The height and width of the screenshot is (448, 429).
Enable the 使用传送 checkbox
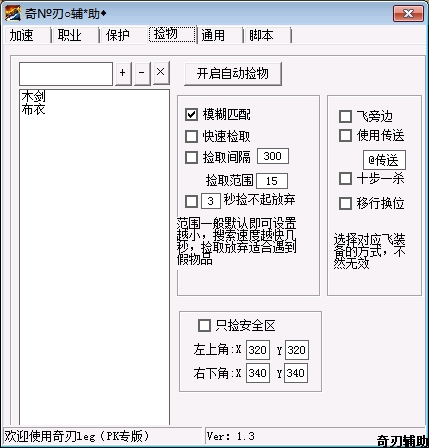coord(345,135)
